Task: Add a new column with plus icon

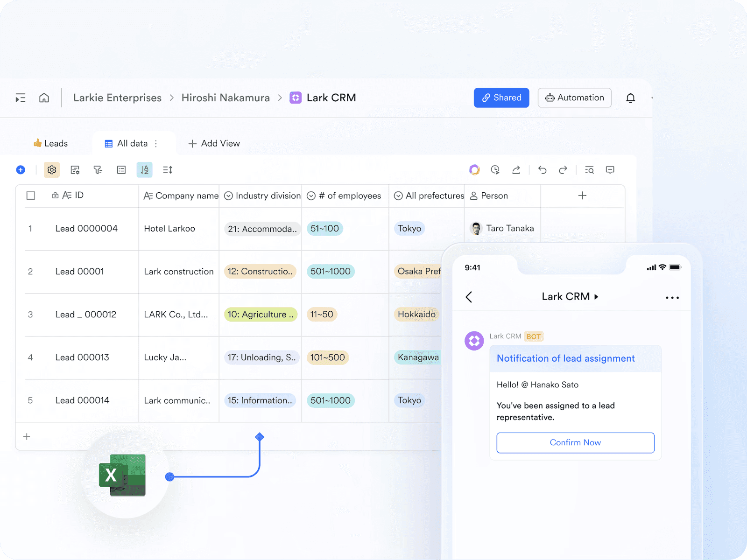Action: pyautogui.click(x=582, y=196)
